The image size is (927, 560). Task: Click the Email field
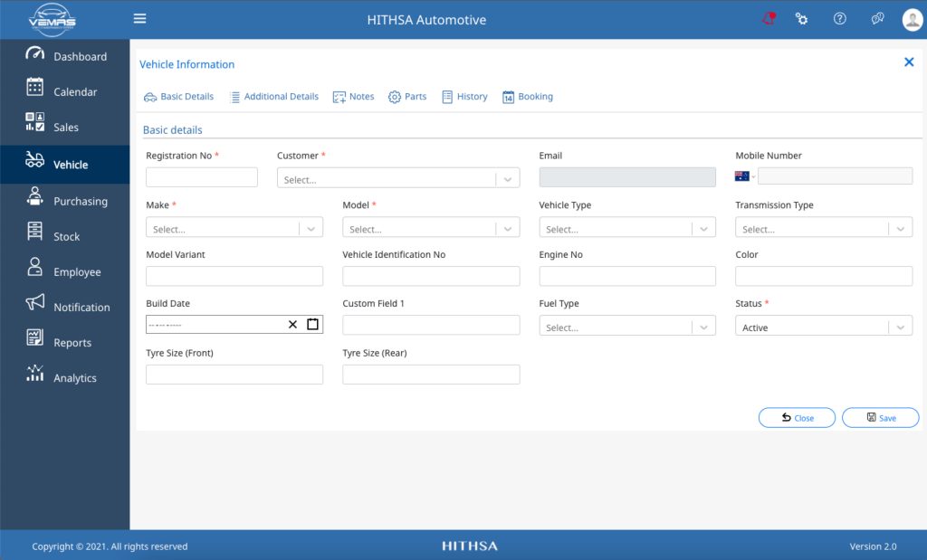[x=627, y=177]
